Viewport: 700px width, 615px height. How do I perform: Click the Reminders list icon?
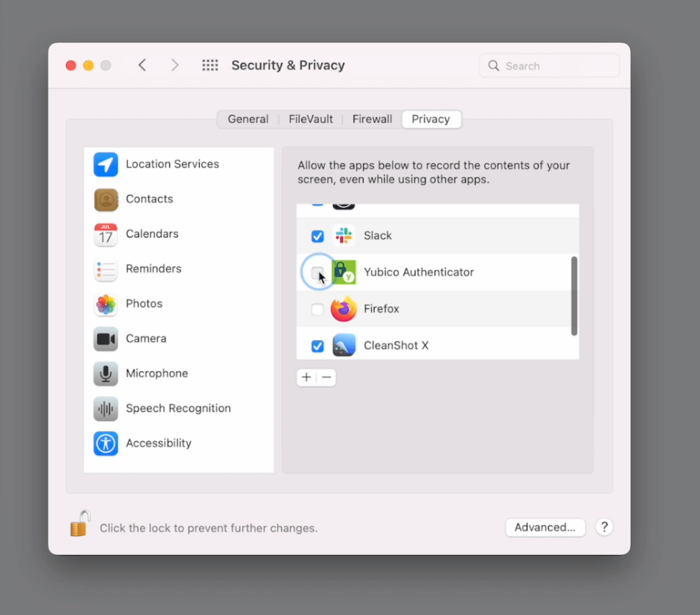coord(106,269)
